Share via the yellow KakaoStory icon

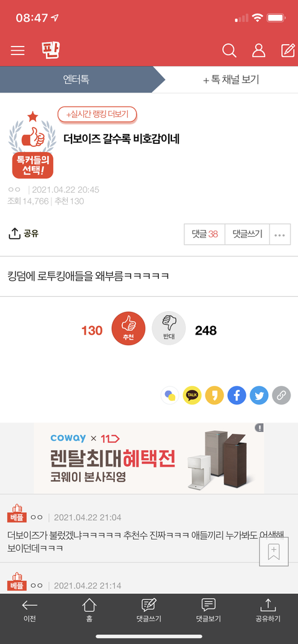pyautogui.click(x=214, y=395)
